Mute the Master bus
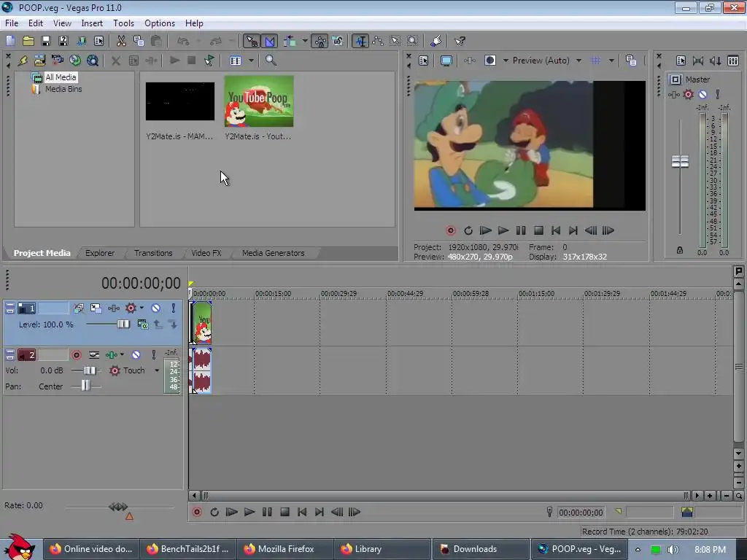747x560 pixels. [703, 94]
